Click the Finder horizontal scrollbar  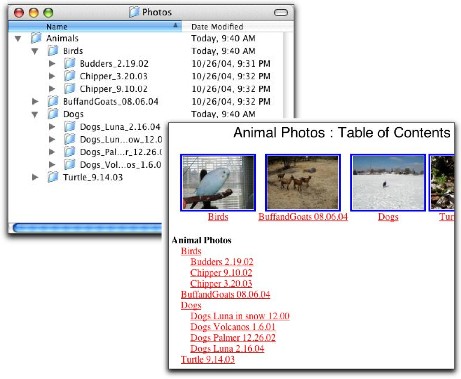pos(87,228)
